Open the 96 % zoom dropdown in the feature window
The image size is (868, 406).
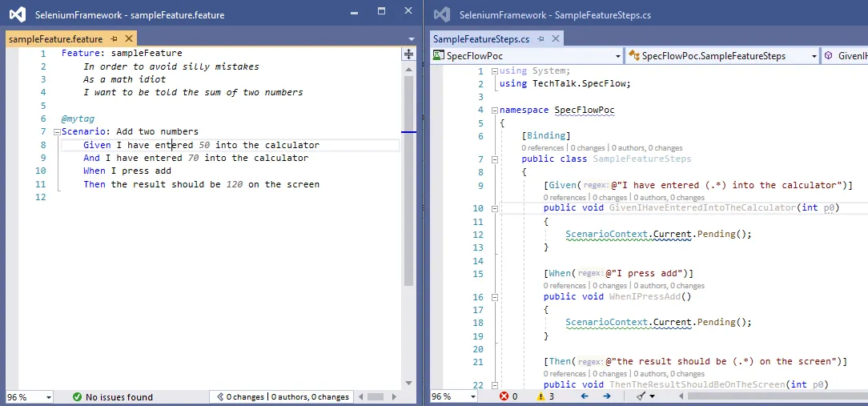[49, 397]
